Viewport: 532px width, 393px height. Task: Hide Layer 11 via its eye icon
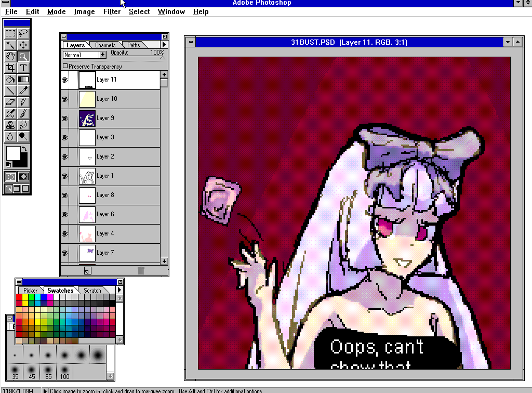65,80
